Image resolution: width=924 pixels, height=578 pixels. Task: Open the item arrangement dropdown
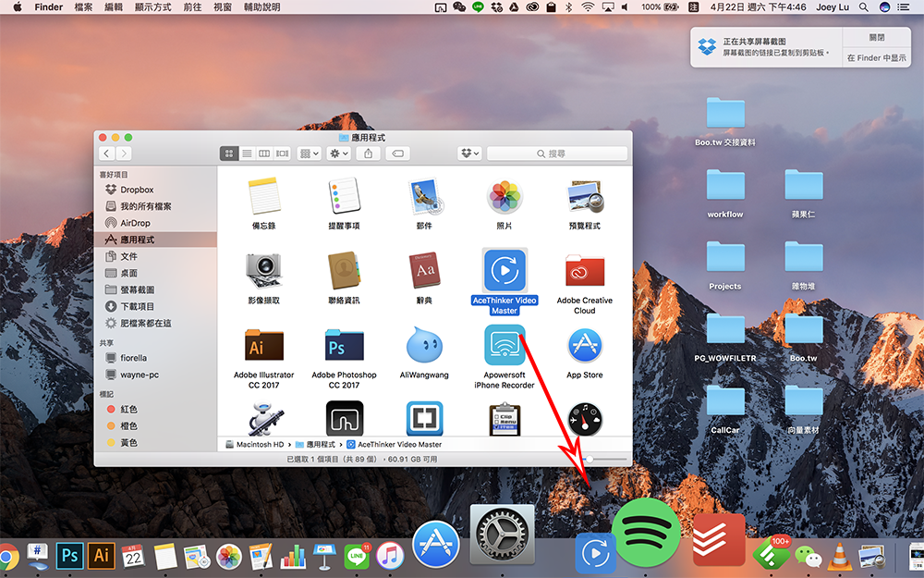(310, 154)
